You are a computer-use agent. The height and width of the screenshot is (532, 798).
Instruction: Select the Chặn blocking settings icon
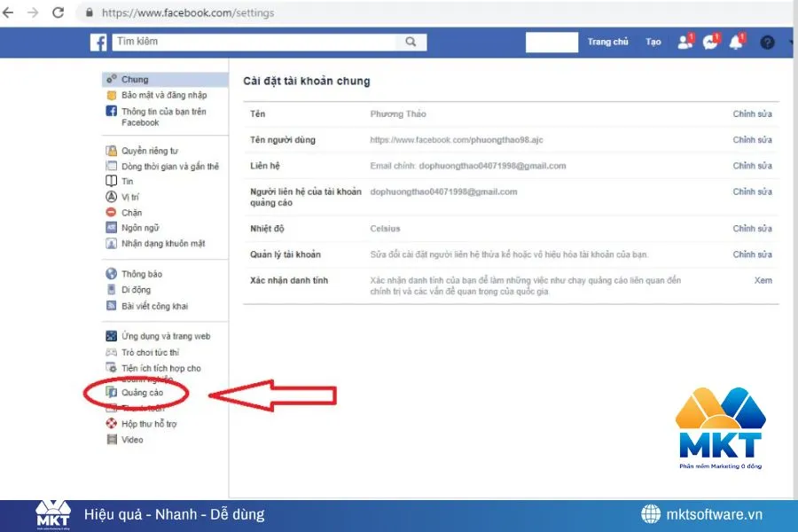[x=111, y=212]
